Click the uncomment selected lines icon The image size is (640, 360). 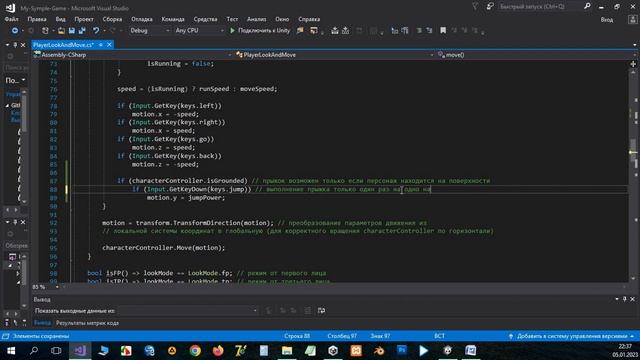pos(405,31)
